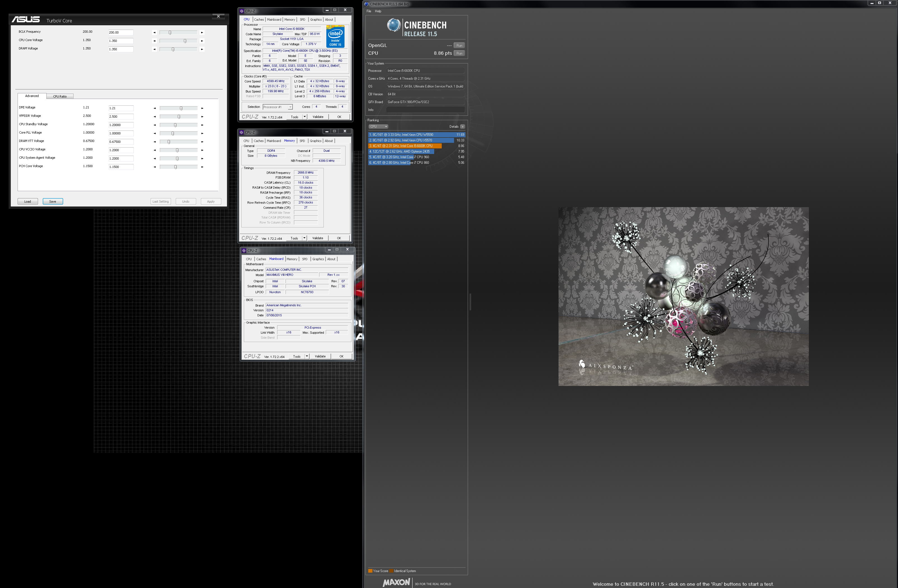The height and width of the screenshot is (588, 898).
Task: Open the Cinebench Help menu
Action: [378, 11]
